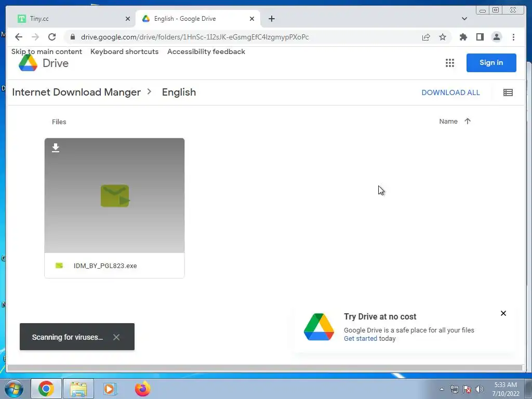Bookmark this page with the star icon
532x399 pixels.
[443, 37]
